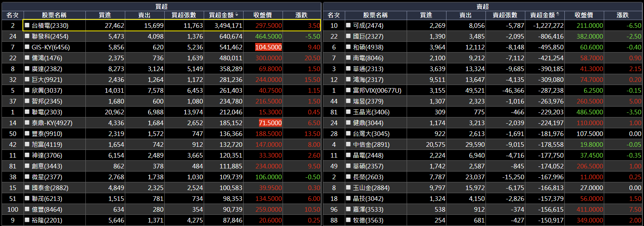Click net buy amount 3,494,171
The width and height of the screenshot is (644, 226).
[228, 25]
